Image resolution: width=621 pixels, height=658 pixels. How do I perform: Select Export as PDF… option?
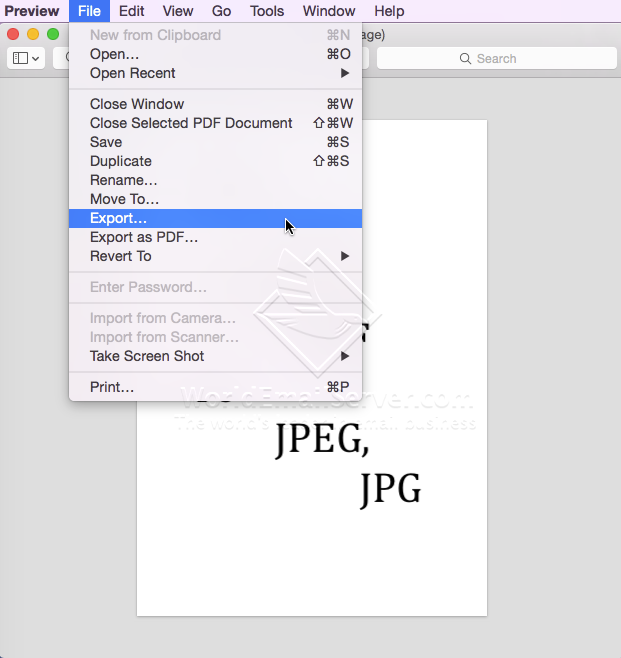pyautogui.click(x=215, y=237)
